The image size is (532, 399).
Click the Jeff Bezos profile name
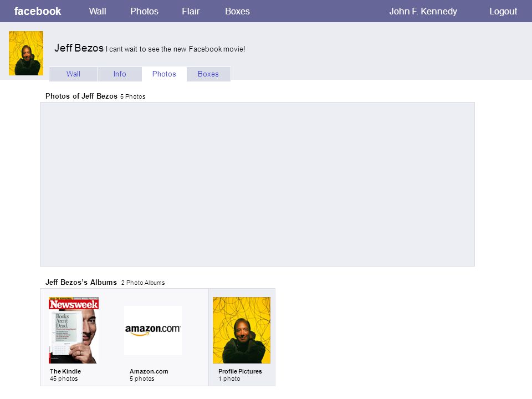[79, 48]
